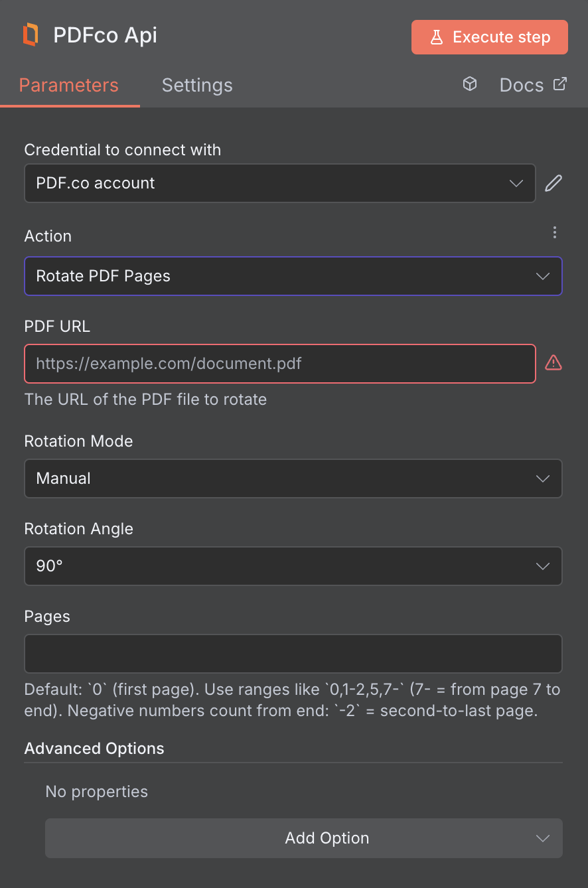Click the flask icon inside Execute step button

point(437,37)
